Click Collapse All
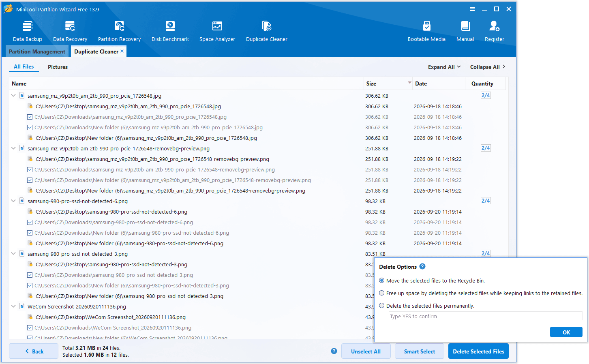The height and width of the screenshot is (364, 589). click(488, 67)
